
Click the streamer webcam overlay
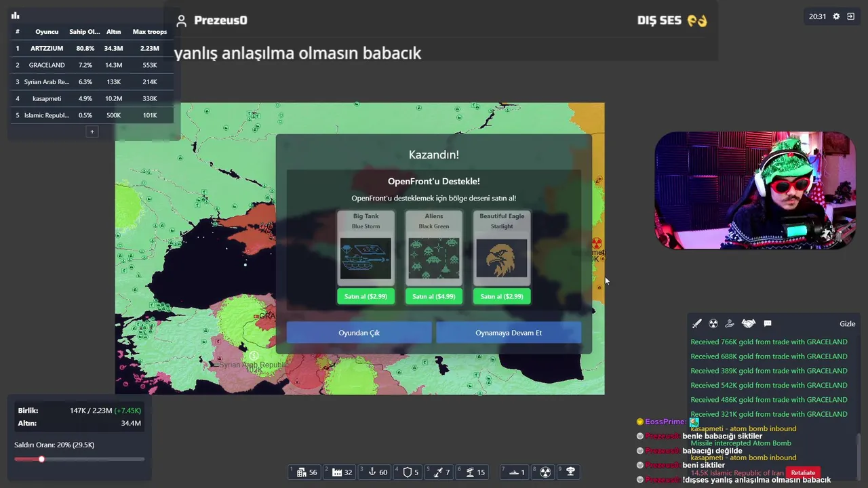pyautogui.click(x=755, y=190)
